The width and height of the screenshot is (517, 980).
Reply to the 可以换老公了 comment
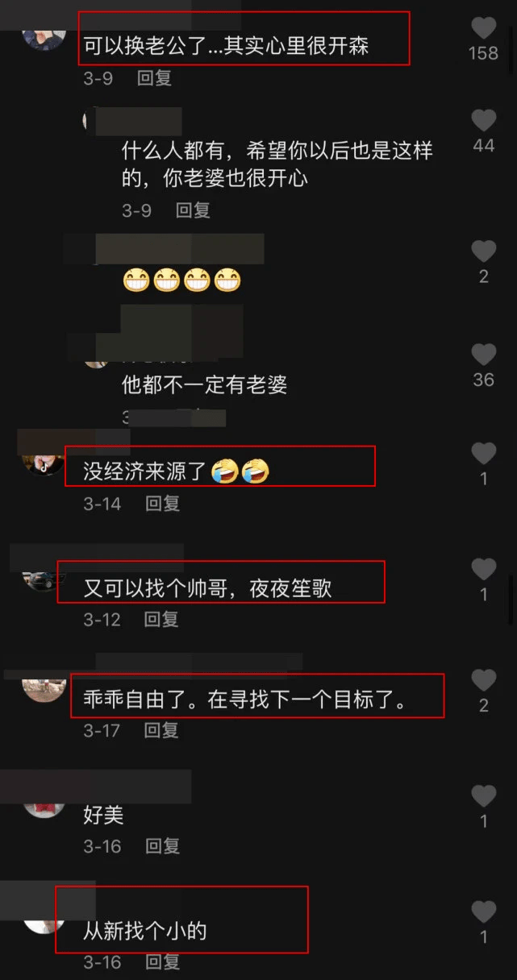point(154,78)
